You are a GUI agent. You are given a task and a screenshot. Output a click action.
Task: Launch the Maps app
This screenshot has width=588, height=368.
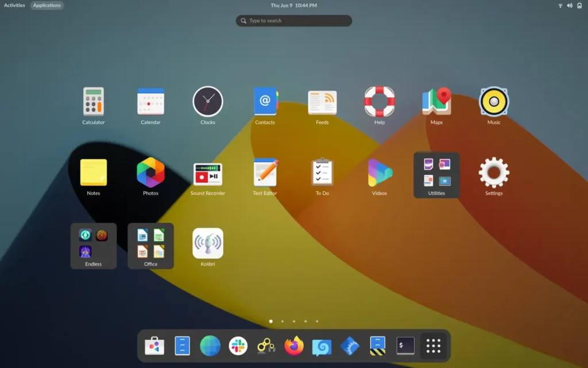point(436,101)
